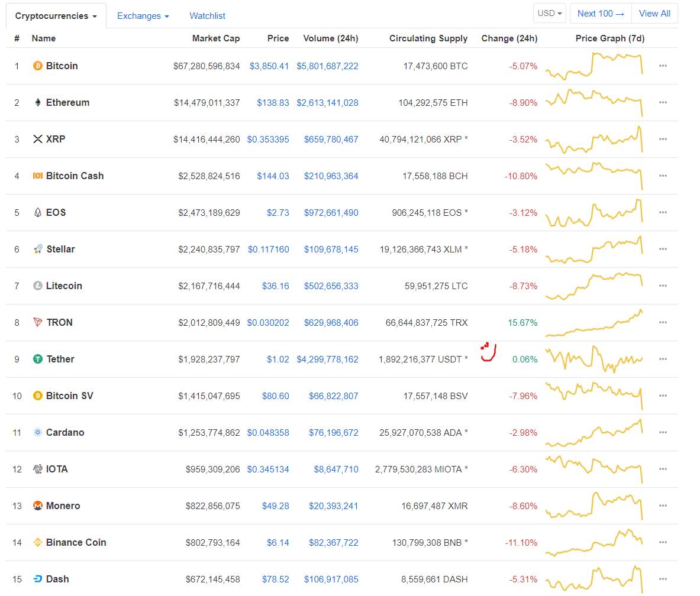Click the Cardano logo icon
Screen dimensions: 700x596
tap(38, 432)
